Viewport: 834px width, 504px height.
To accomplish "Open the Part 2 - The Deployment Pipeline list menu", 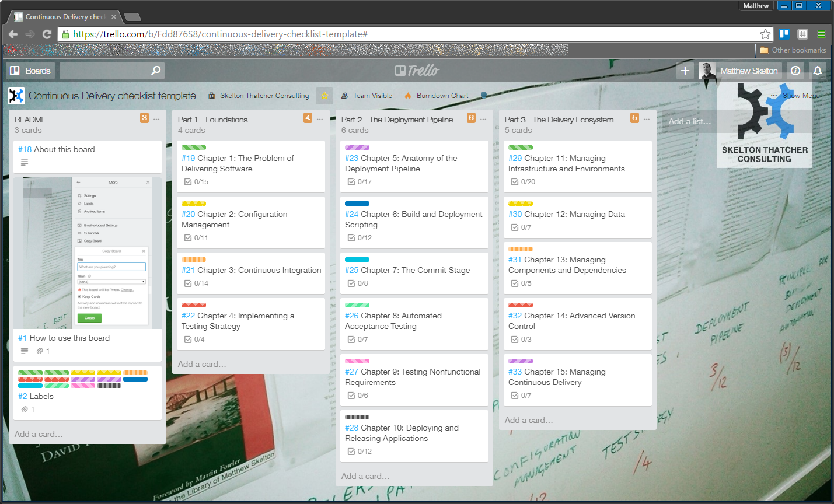I will click(x=483, y=119).
